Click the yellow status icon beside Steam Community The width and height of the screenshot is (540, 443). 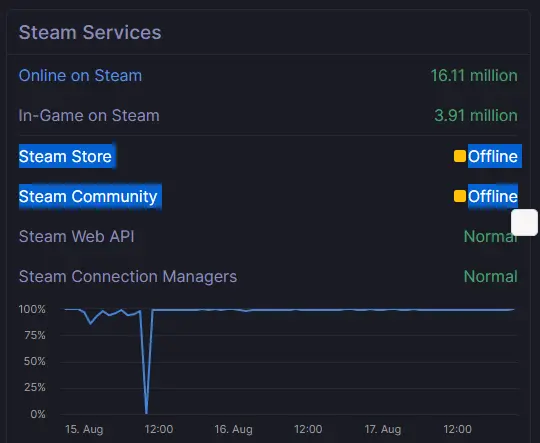[x=460, y=196]
